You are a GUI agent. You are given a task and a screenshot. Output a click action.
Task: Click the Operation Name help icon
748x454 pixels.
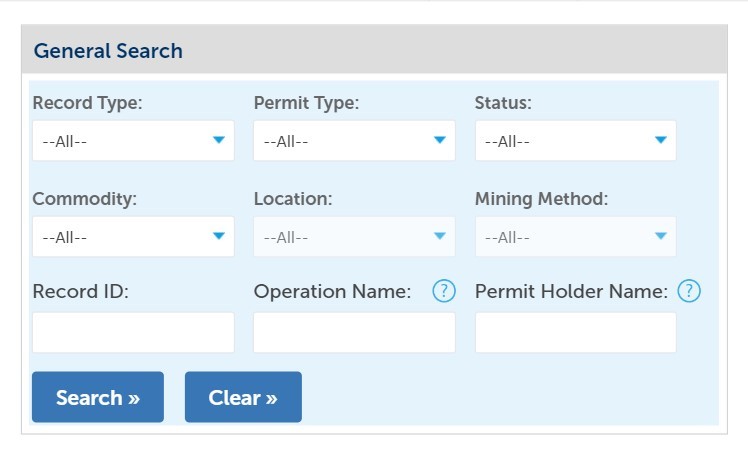click(x=444, y=291)
